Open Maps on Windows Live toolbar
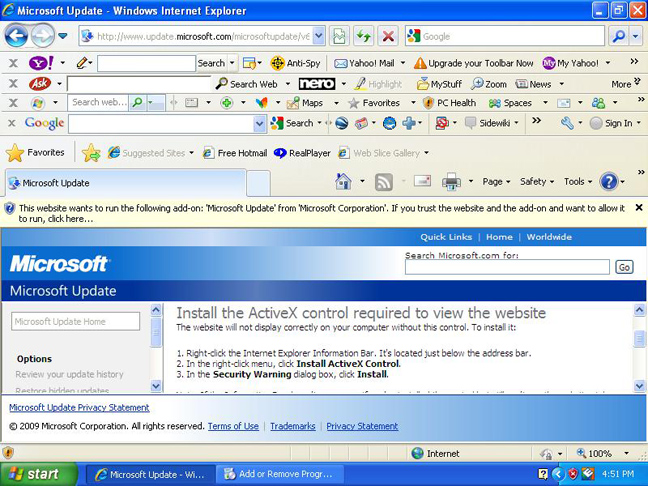 coord(305,103)
